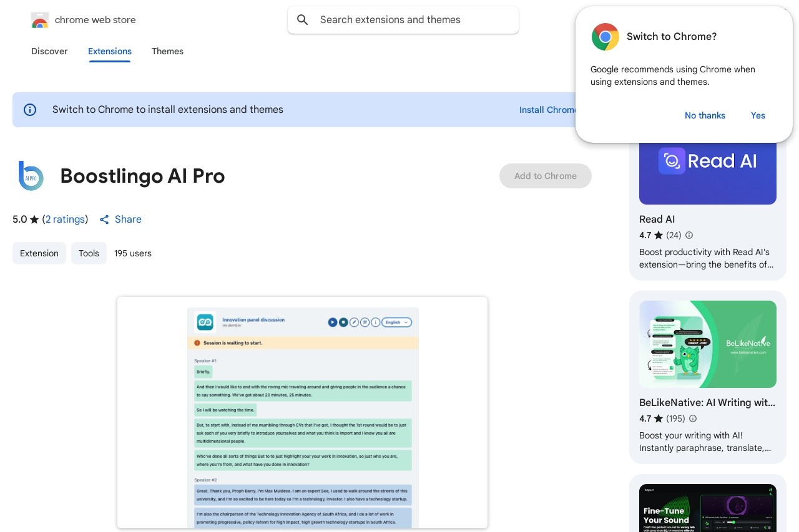
Task: Focus the Search extensions and themes field
Action: pos(403,20)
